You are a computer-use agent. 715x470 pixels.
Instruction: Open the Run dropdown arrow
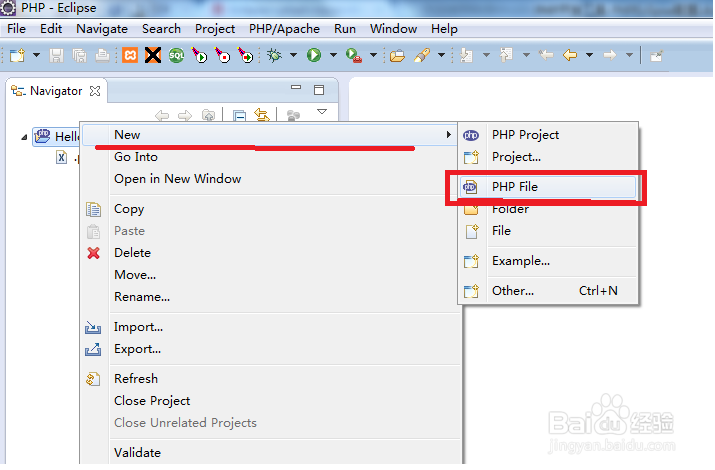333,55
